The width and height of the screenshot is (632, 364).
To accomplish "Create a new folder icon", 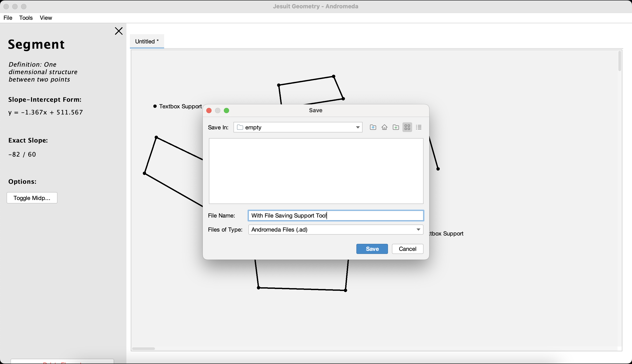I will [396, 127].
